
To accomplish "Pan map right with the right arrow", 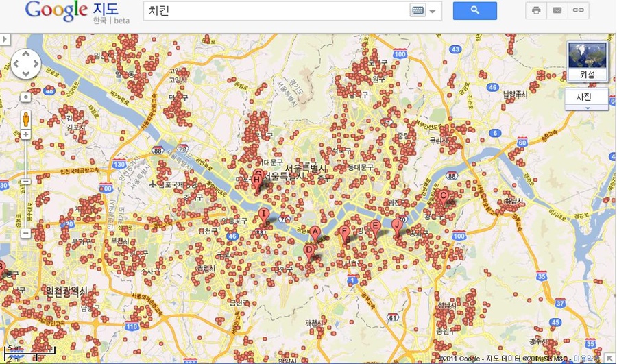I will click(x=36, y=64).
